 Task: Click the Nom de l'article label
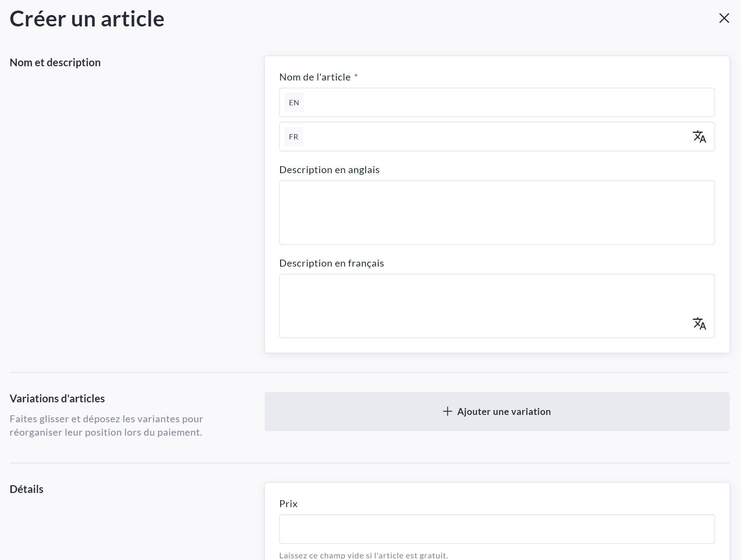tap(315, 77)
